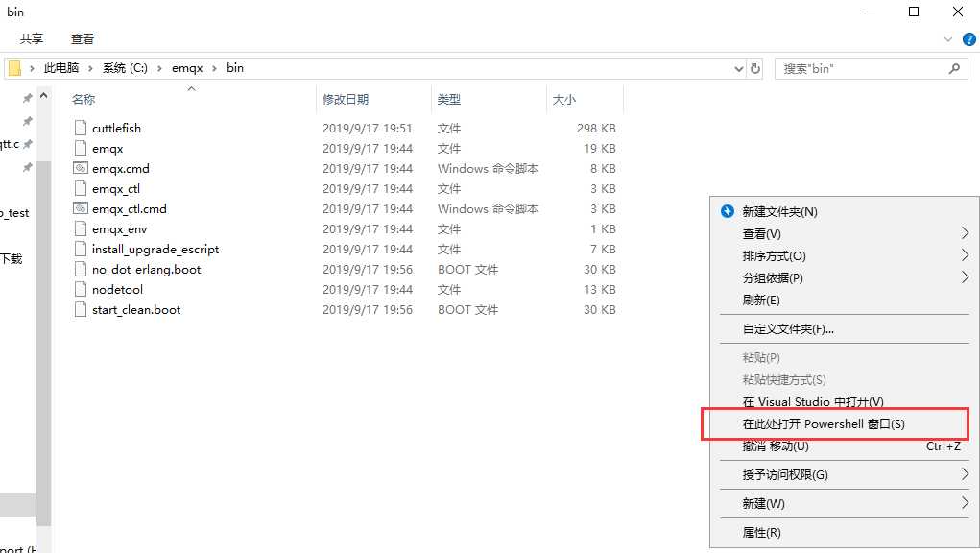Screen dimensions: 980x553
Task: Click the start_clean.boot file icon
Action: tap(80, 309)
